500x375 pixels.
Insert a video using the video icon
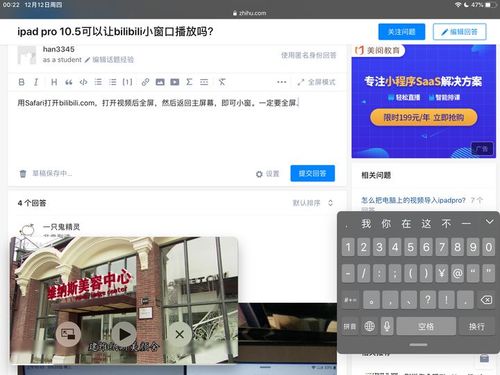(x=175, y=82)
